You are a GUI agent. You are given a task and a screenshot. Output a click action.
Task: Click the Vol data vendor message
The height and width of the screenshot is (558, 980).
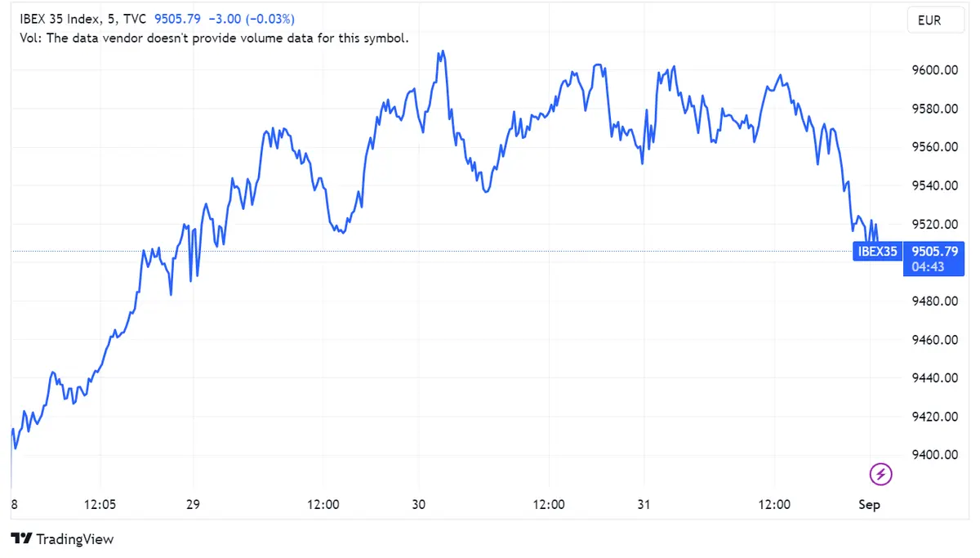(x=215, y=38)
